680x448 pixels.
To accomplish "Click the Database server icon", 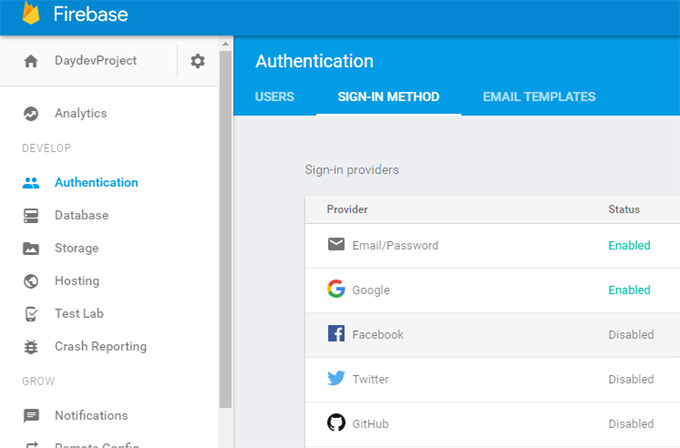I will [31, 216].
